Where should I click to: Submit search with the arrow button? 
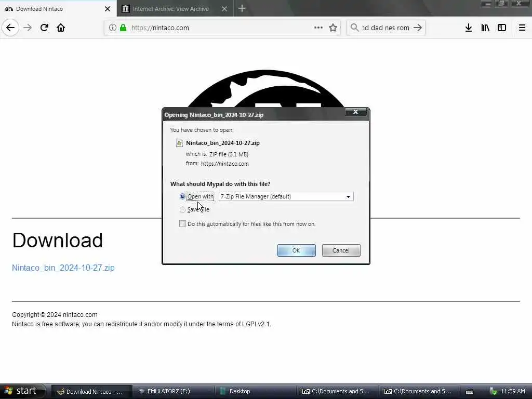click(x=418, y=28)
